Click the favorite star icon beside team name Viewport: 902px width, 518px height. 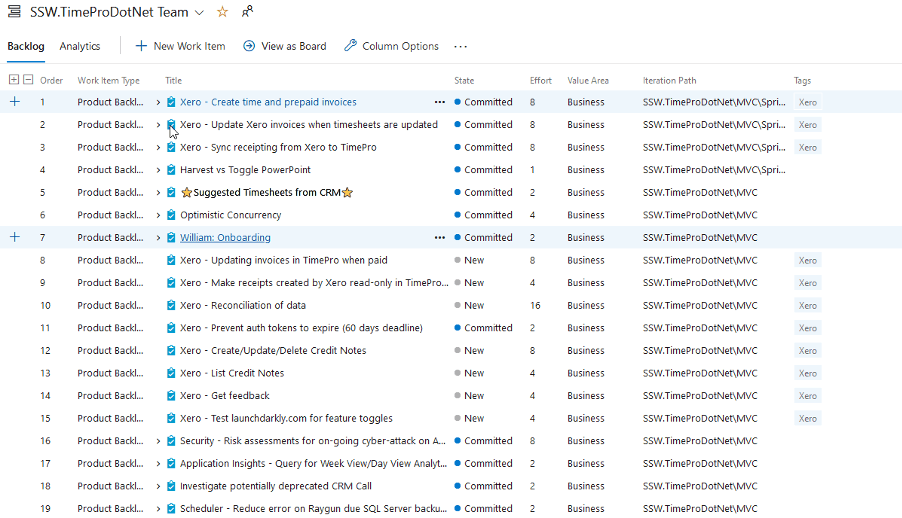pyautogui.click(x=222, y=12)
